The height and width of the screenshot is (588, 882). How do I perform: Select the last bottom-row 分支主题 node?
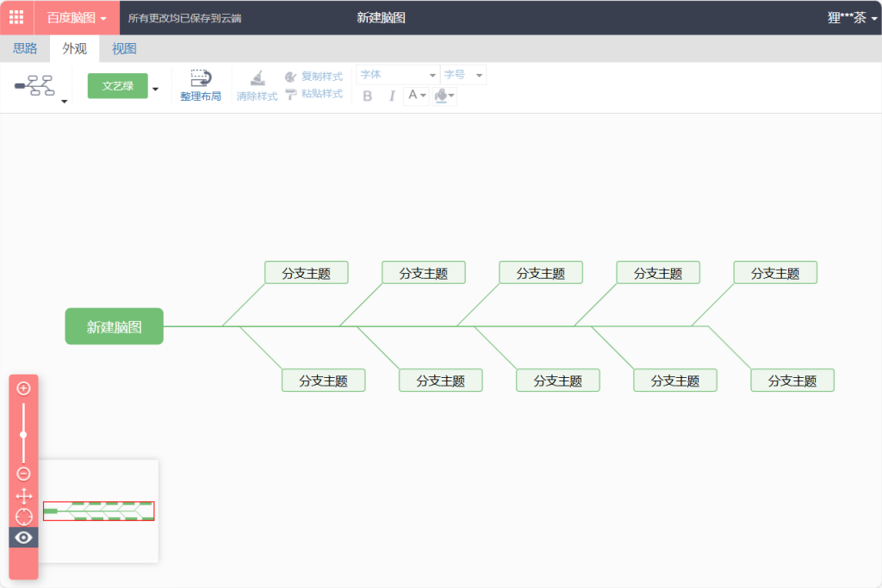(792, 381)
